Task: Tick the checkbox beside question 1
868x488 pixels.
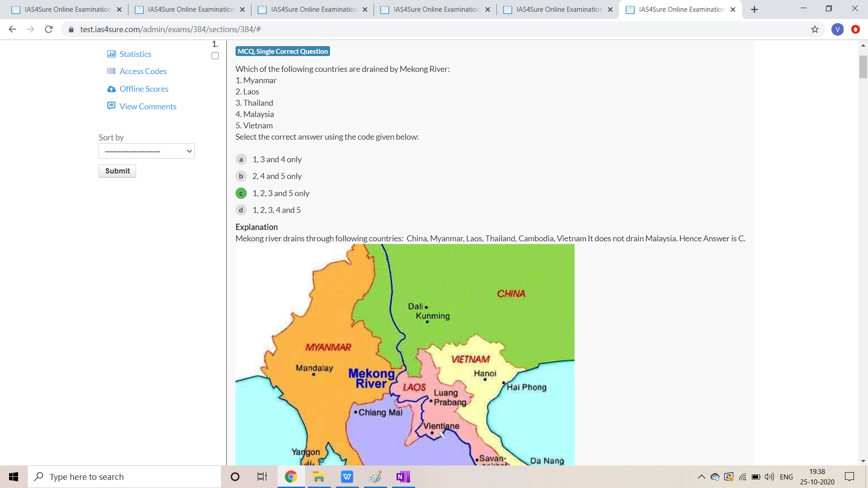Action: click(215, 56)
